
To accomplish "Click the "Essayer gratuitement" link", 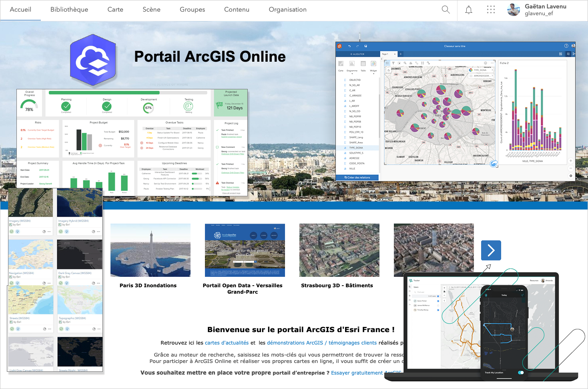I will pos(357,373).
